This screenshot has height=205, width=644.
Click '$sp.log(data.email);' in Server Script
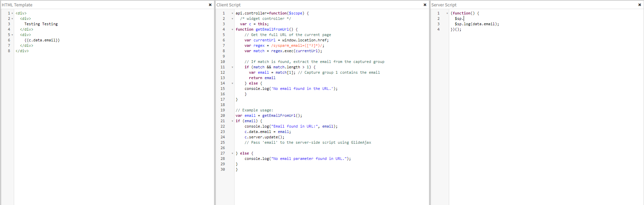(x=477, y=24)
